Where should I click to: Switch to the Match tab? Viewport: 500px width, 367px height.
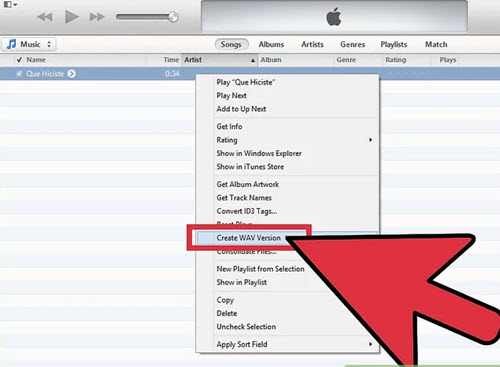(x=436, y=44)
